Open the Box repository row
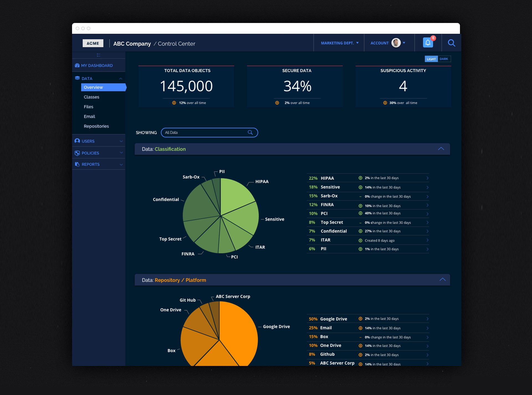This screenshot has height=395, width=532. point(368,337)
